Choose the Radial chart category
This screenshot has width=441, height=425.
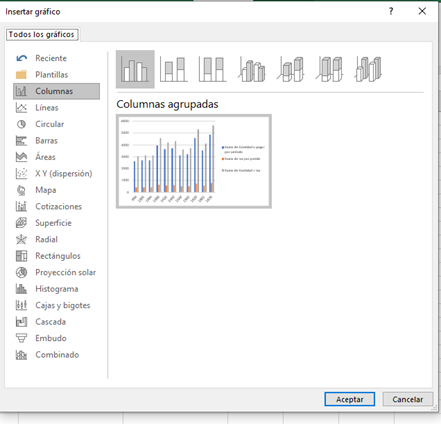(56, 239)
